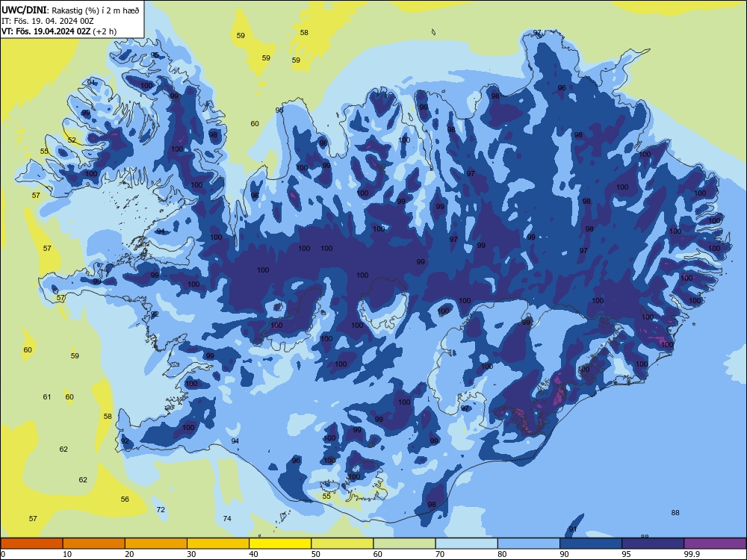
Task: Click the humidity value 74 on the map
Action: tap(227, 518)
